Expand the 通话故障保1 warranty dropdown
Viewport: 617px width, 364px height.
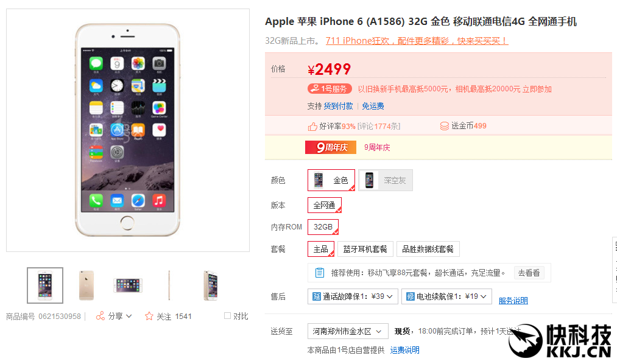[x=353, y=296]
